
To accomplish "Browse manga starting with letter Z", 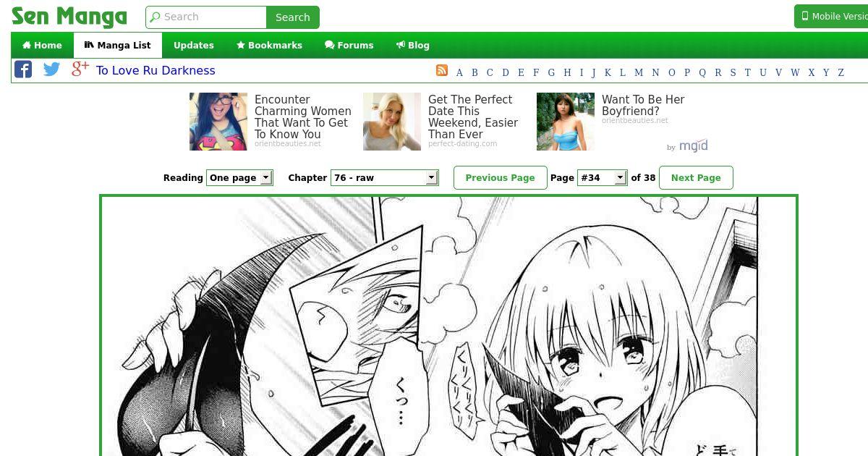I will coord(841,72).
